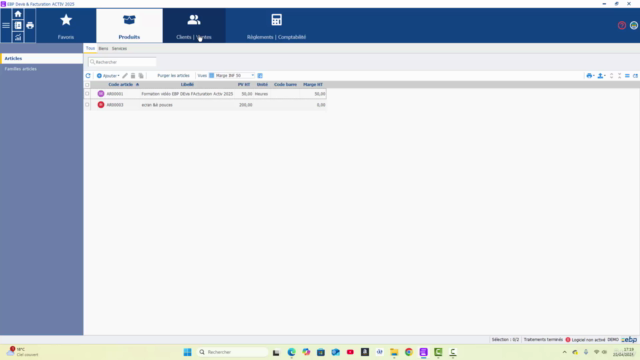Open the Ajouter dropdown
This screenshot has width=640, height=360.
[108, 76]
